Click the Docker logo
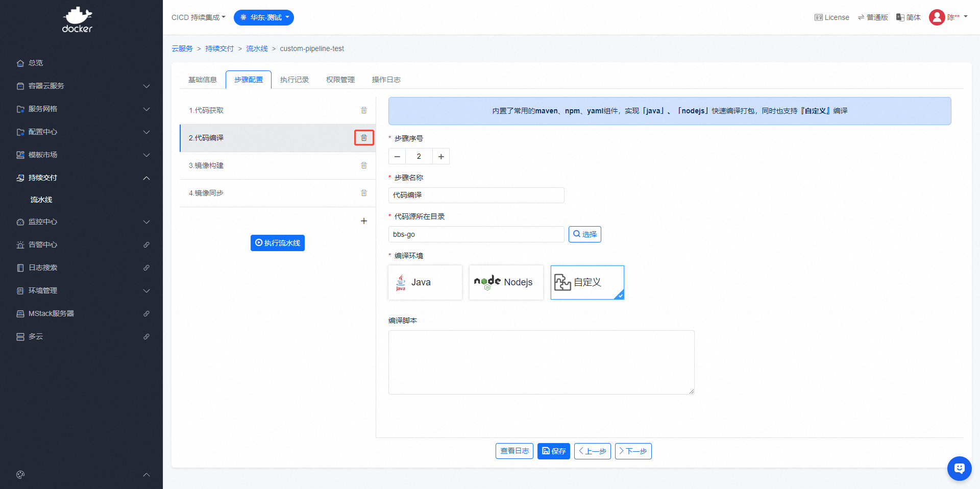Image resolution: width=980 pixels, height=489 pixels. pos(77,20)
